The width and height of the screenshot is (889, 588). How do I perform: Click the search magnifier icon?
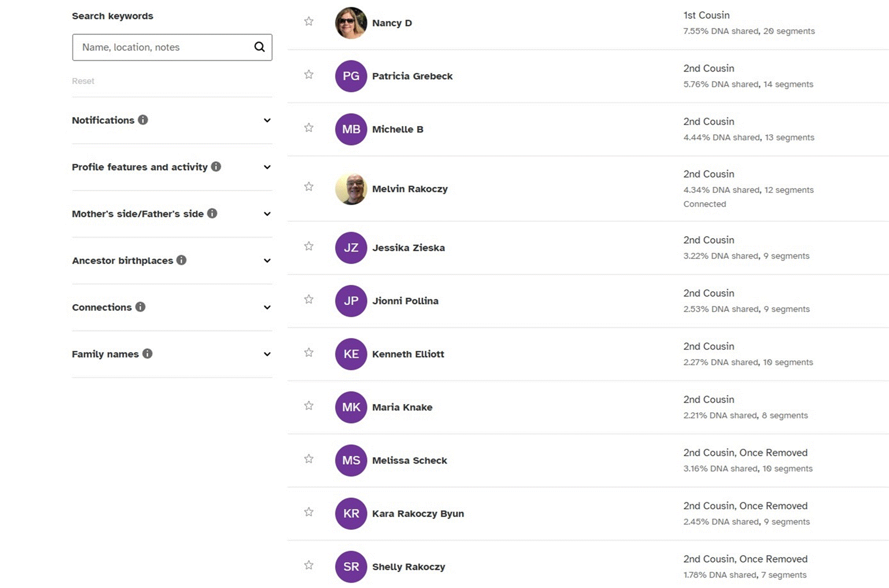pyautogui.click(x=259, y=47)
